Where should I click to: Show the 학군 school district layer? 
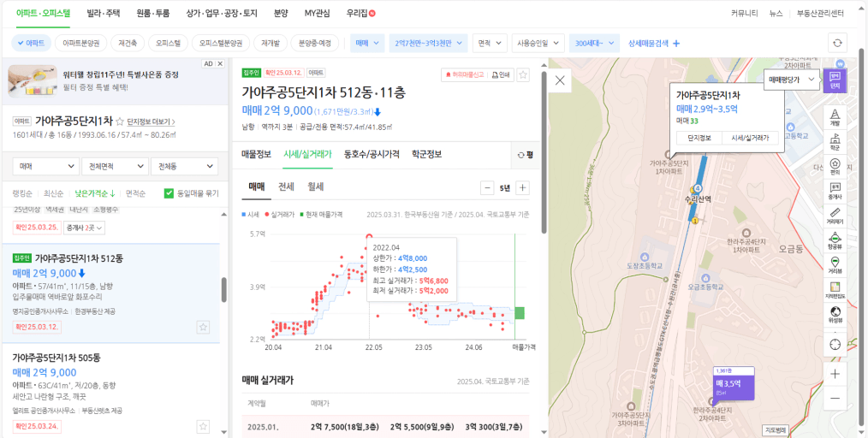(x=835, y=141)
